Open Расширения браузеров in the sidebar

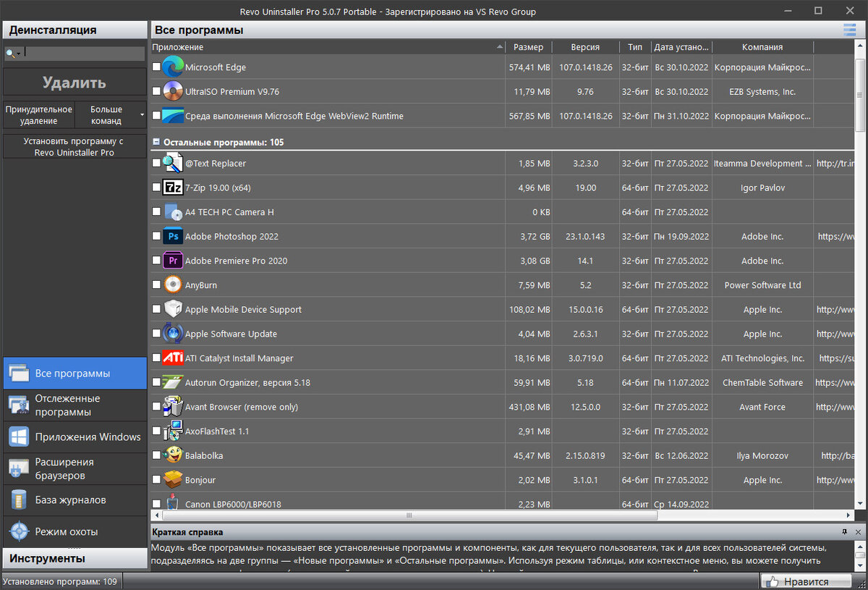pyautogui.click(x=75, y=469)
